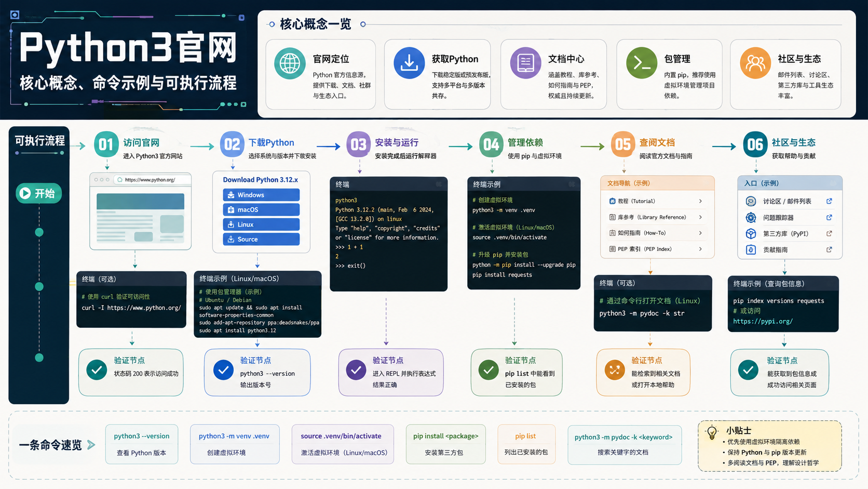Click the curl -I https://www.python.org/ command line
The width and height of the screenshot is (868, 489).
tap(131, 308)
